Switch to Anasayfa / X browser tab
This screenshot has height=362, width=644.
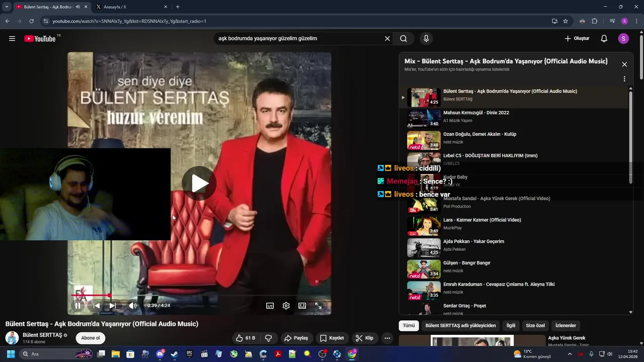[131, 7]
